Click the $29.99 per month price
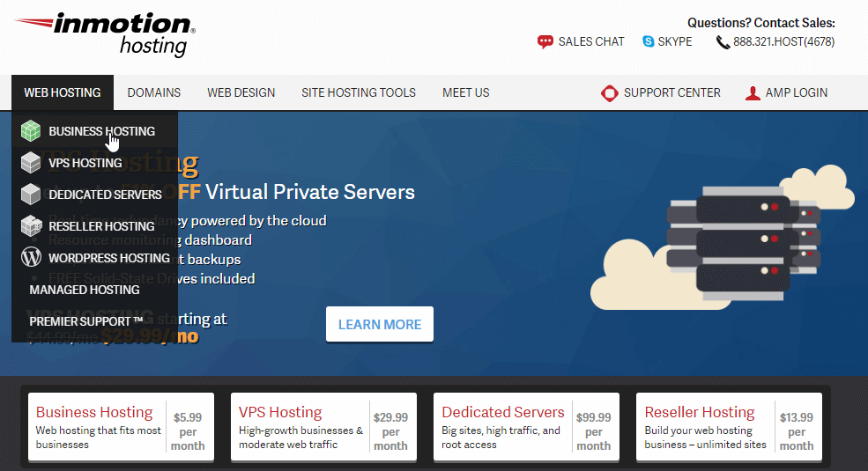868x471 pixels. point(390,431)
